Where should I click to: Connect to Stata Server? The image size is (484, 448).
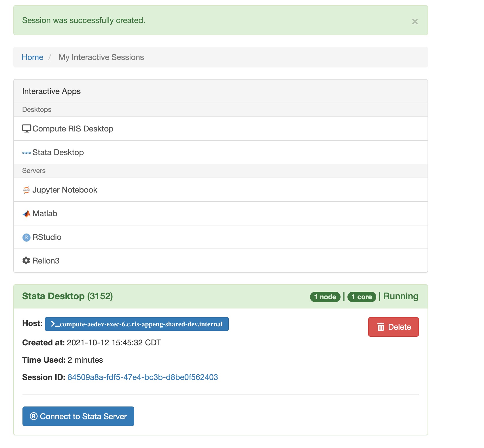tap(78, 416)
